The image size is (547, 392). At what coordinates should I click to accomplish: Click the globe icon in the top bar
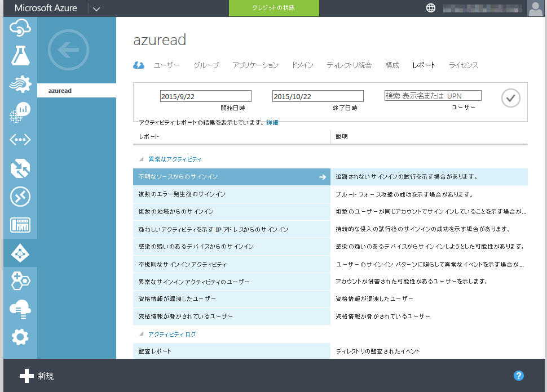pyautogui.click(x=430, y=8)
